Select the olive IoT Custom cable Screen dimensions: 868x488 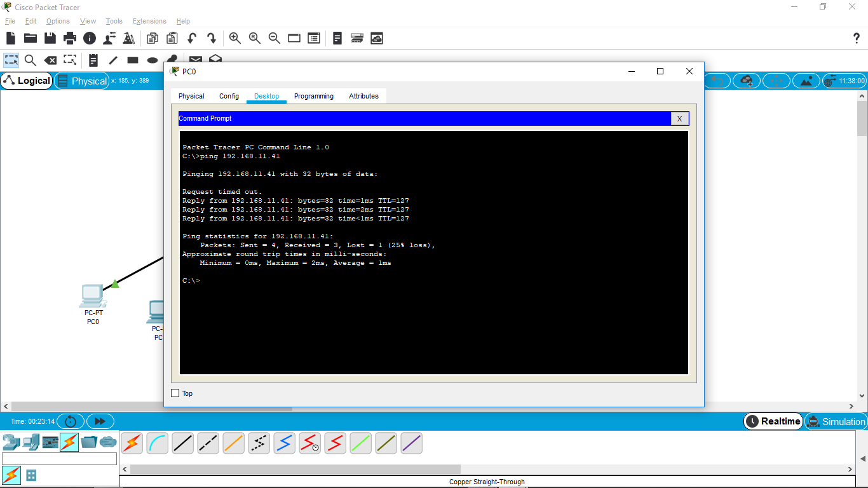pyautogui.click(x=386, y=443)
